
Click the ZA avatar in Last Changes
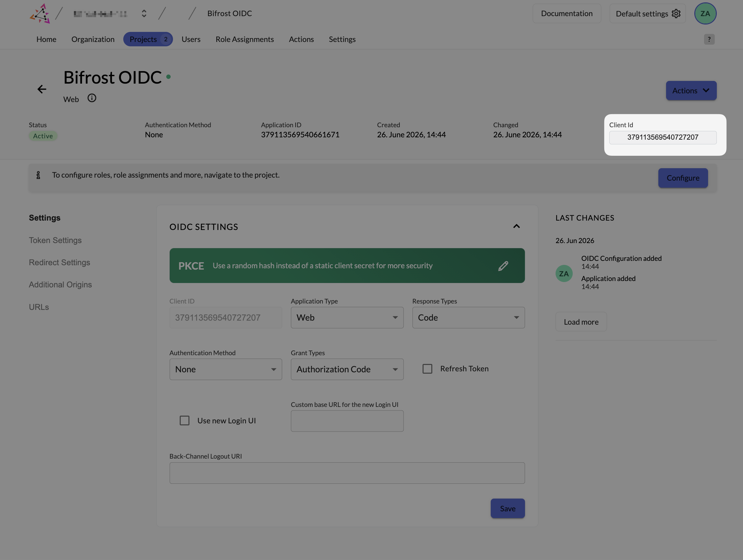(564, 274)
